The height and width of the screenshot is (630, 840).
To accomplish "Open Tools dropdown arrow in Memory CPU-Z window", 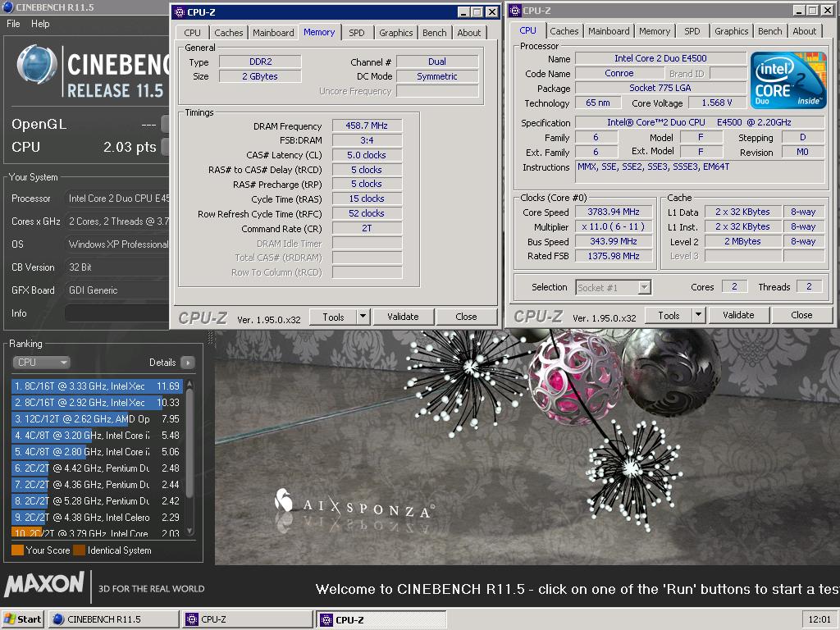I will [363, 317].
